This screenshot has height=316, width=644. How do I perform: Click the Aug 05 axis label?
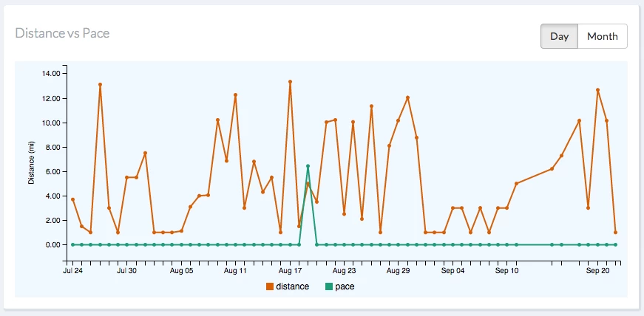(181, 271)
